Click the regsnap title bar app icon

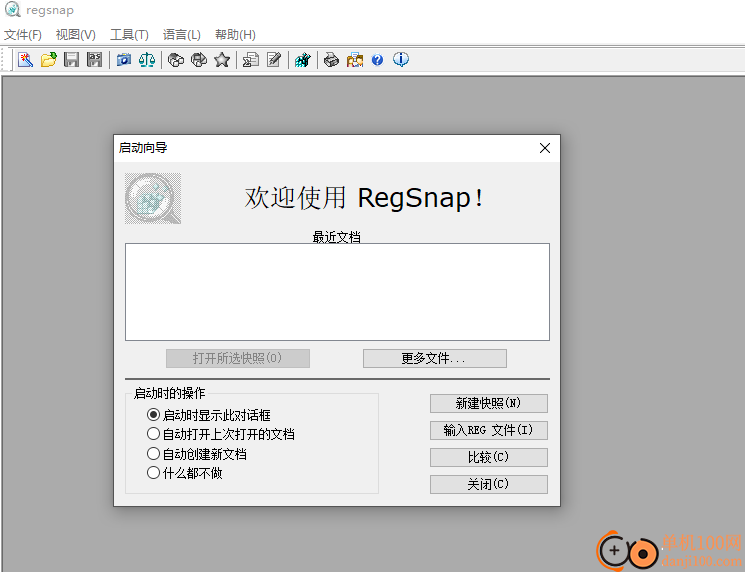point(12,10)
